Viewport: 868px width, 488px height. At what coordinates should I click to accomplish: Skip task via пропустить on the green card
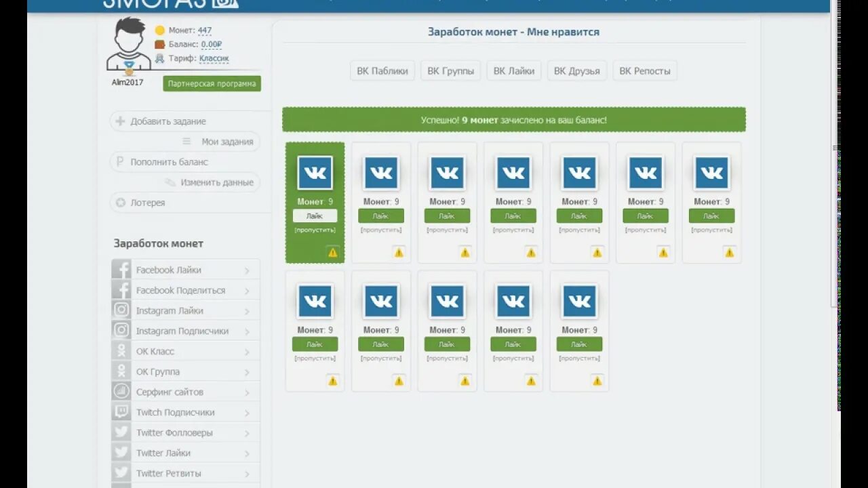coord(315,230)
